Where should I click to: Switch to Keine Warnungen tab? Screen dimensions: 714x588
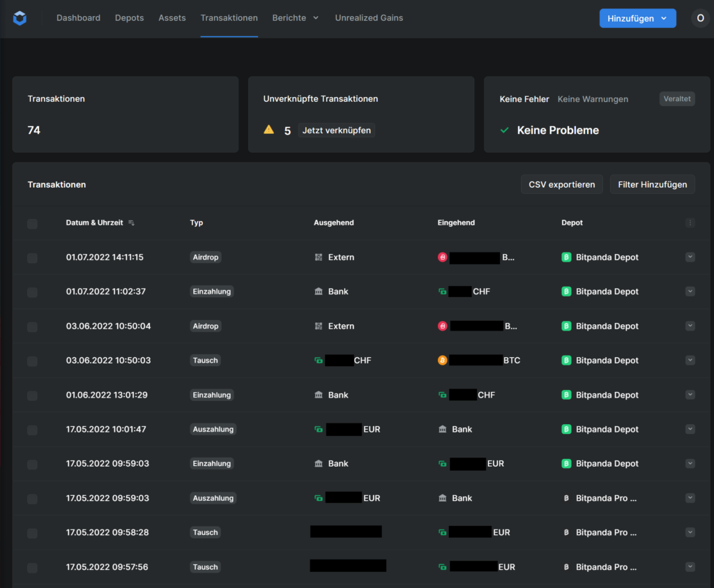tap(593, 99)
